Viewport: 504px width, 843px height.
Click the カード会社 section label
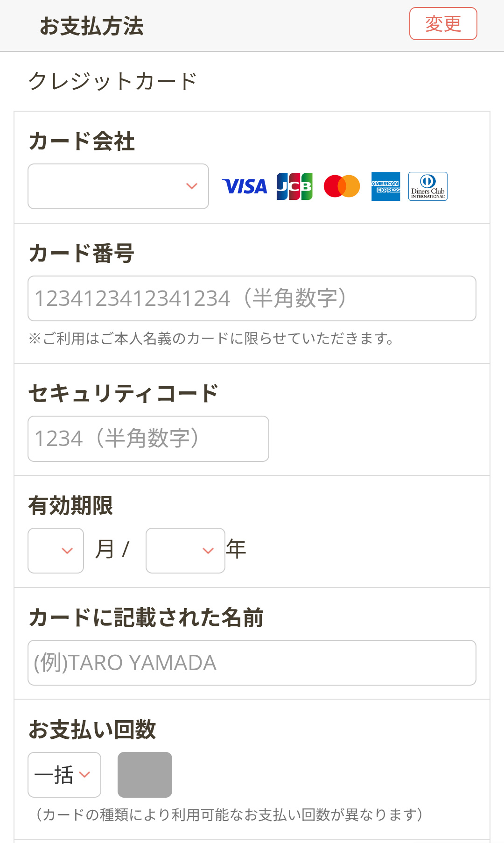coord(82,141)
